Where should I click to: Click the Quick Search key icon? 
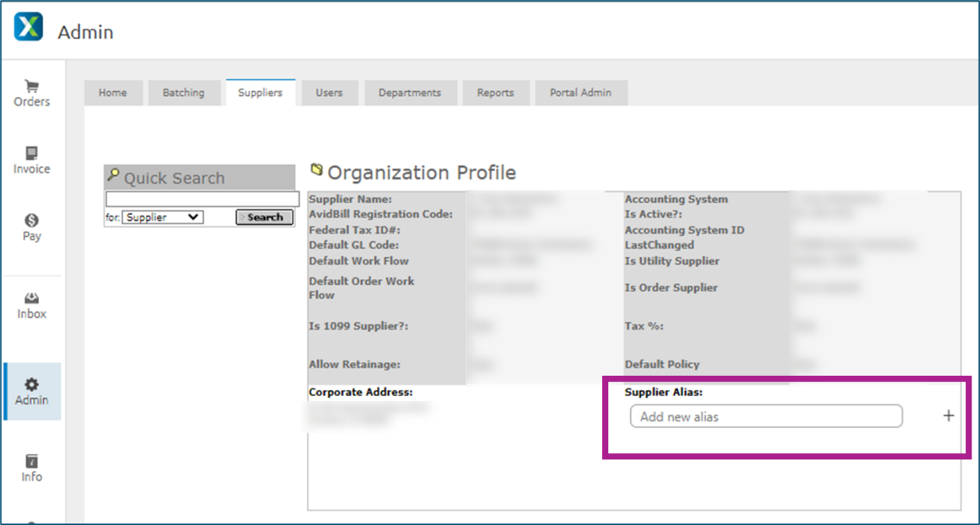click(113, 175)
